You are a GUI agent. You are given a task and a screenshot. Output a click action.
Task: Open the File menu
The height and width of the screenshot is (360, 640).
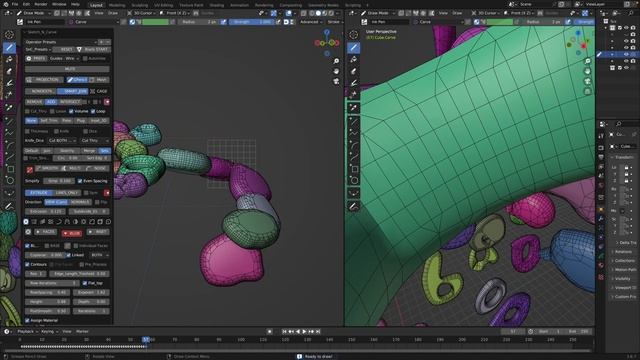pos(15,4)
